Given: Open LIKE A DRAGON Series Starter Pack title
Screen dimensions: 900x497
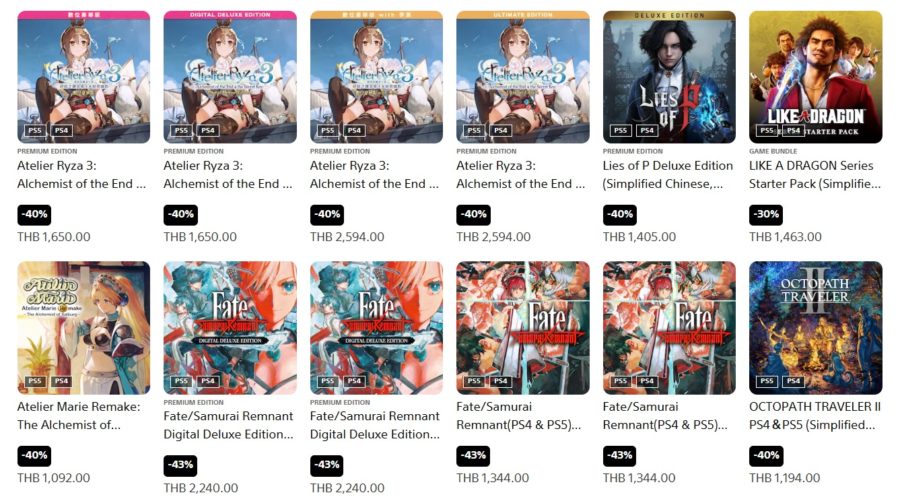Looking at the screenshot, I should click(x=815, y=174).
